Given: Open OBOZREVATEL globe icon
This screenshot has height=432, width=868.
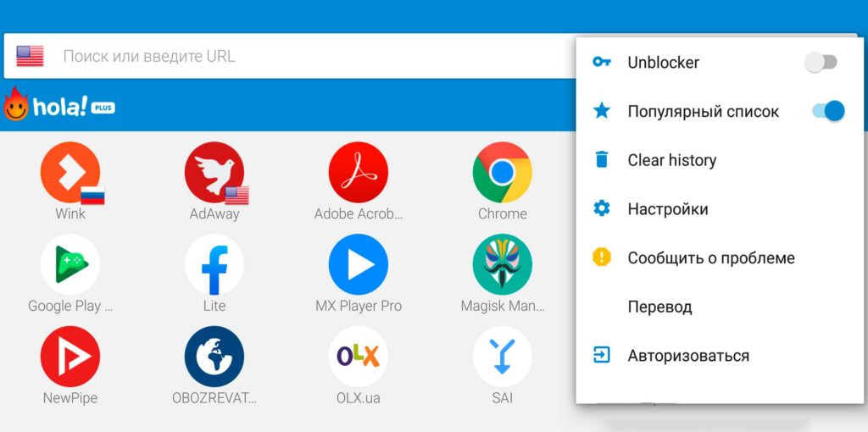Looking at the screenshot, I should point(214,357).
